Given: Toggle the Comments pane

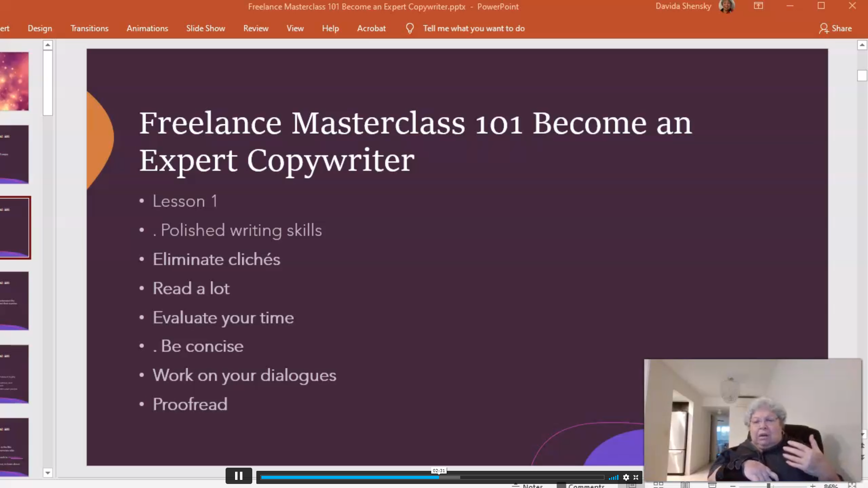Looking at the screenshot, I should 581,486.
